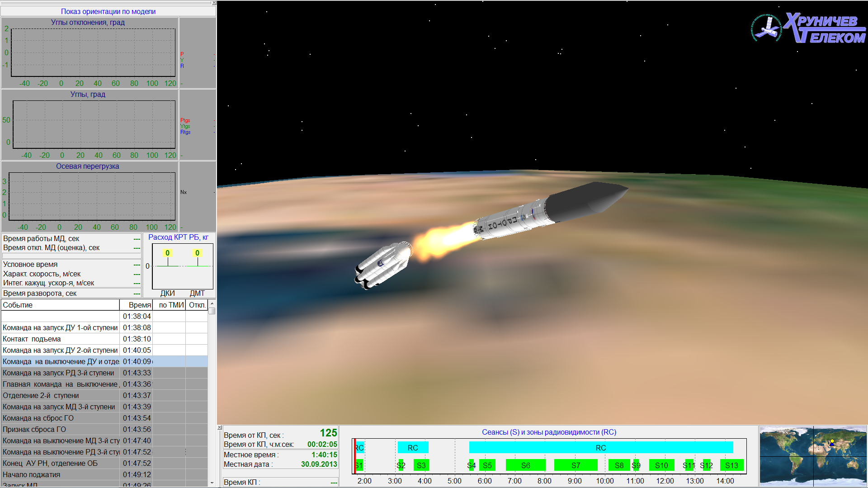Image resolution: width=868 pixels, height=488 pixels.
Task: Select the Отделение 2-й ступени row
Action: [60, 395]
